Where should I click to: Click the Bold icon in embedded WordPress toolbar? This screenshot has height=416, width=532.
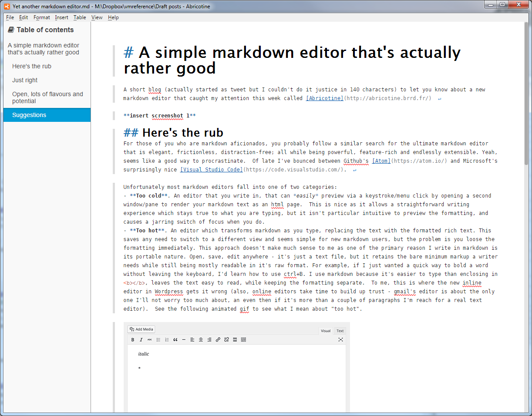pyautogui.click(x=133, y=340)
